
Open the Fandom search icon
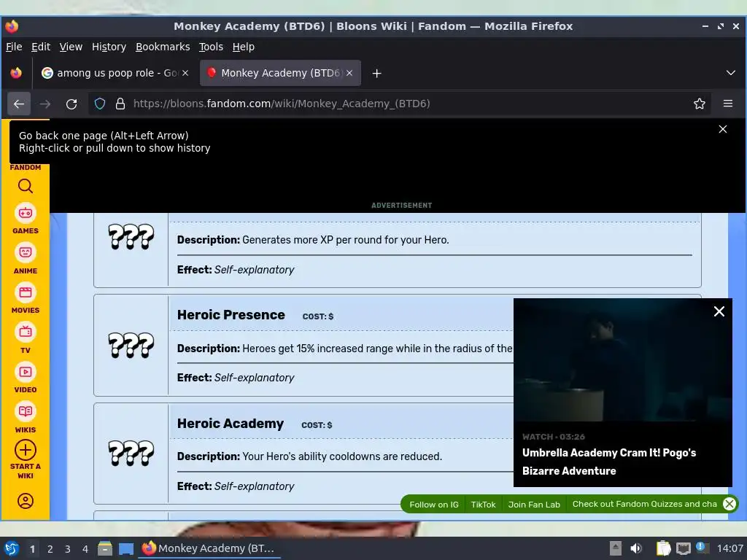point(26,186)
